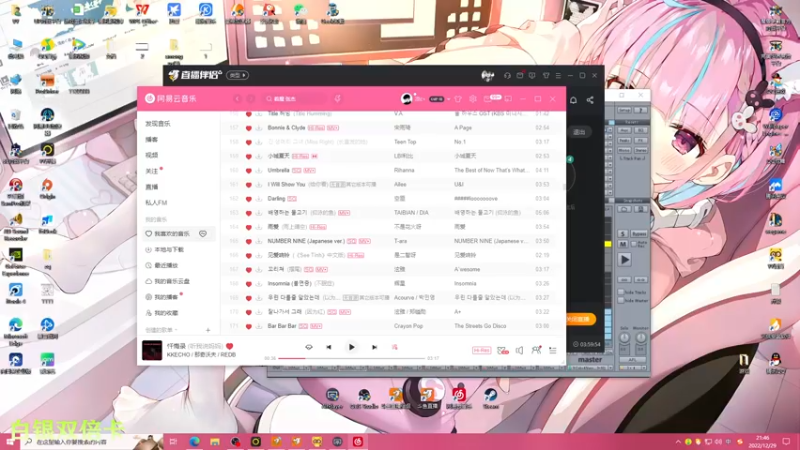The image size is (800, 450).
Task: Click the large play button in mixer window
Action: (x=624, y=260)
